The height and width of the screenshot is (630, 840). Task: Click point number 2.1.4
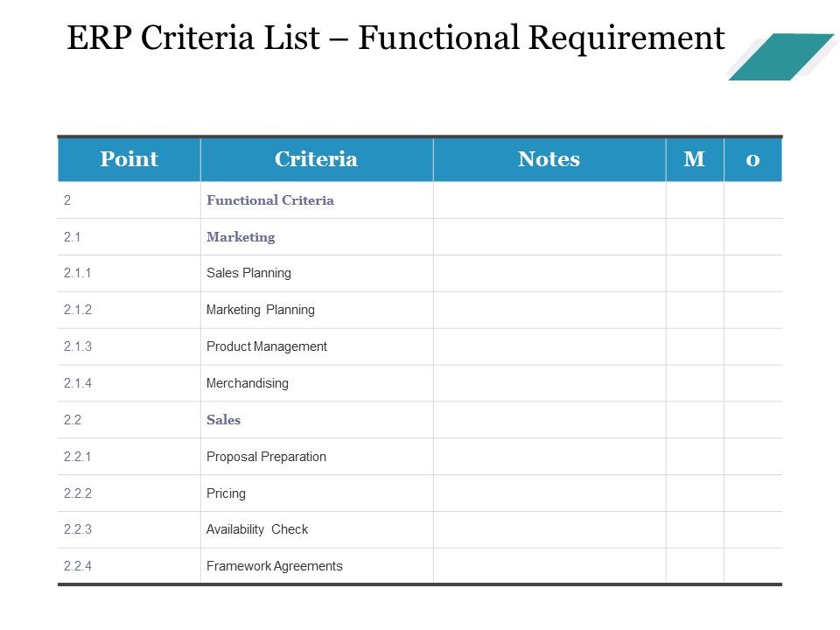click(x=129, y=383)
